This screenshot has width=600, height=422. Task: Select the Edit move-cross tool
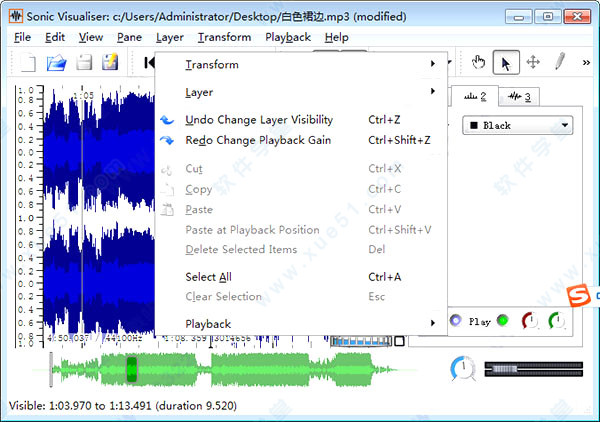pyautogui.click(x=533, y=62)
